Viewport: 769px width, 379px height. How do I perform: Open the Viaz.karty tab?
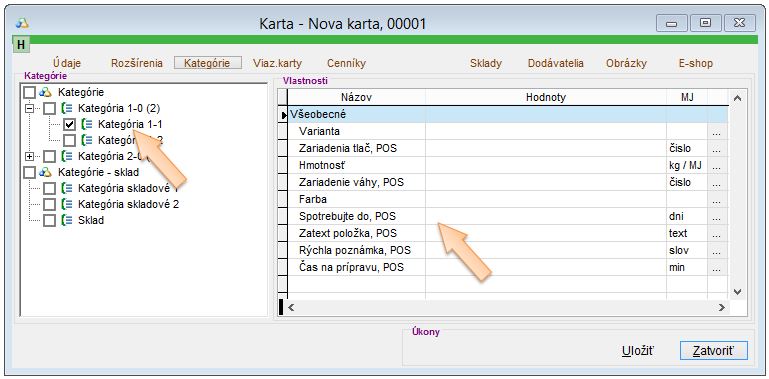pos(278,63)
